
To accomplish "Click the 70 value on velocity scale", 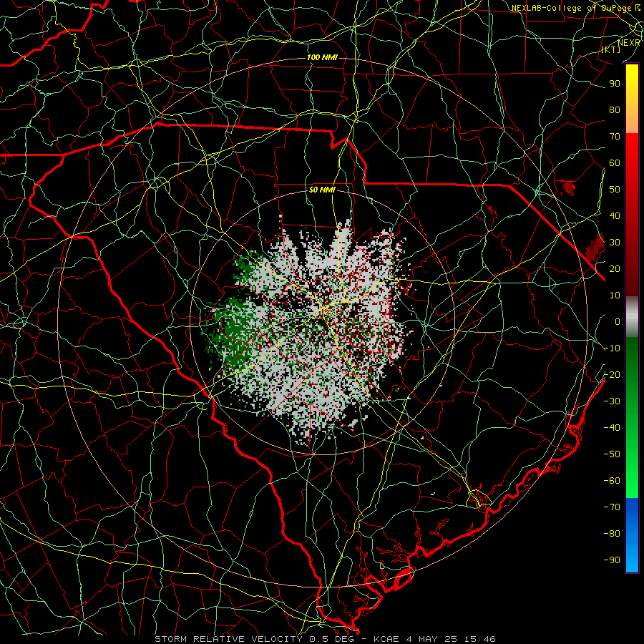I will click(x=615, y=137).
